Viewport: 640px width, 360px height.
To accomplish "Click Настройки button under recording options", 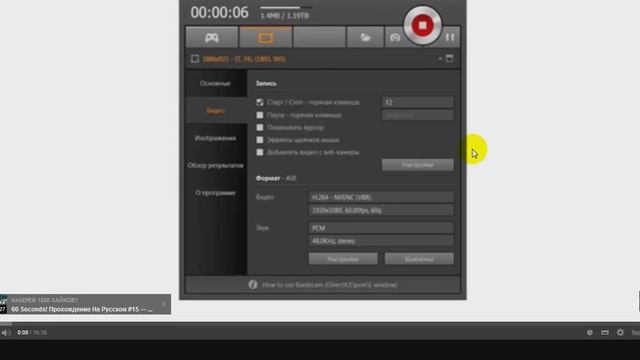I will click(x=418, y=164).
